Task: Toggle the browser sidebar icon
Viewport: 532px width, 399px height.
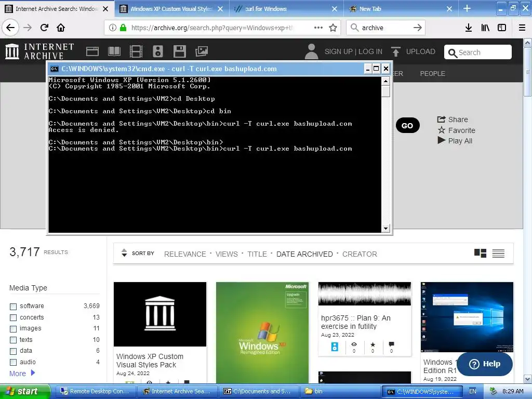Action: coord(502,28)
